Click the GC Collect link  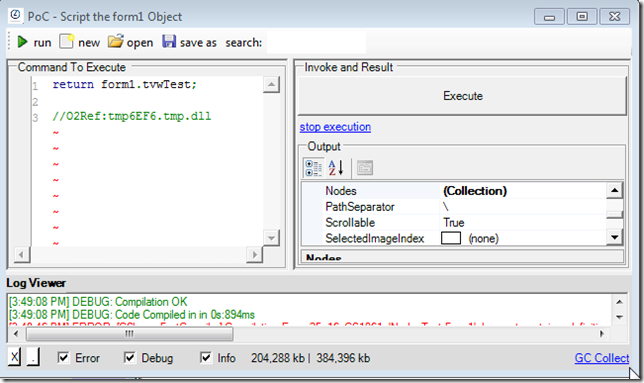click(x=602, y=358)
